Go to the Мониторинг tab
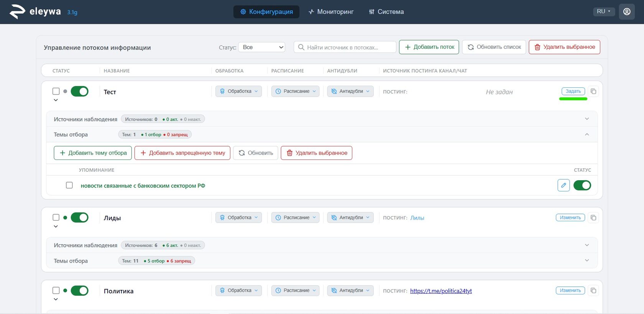 (x=331, y=12)
